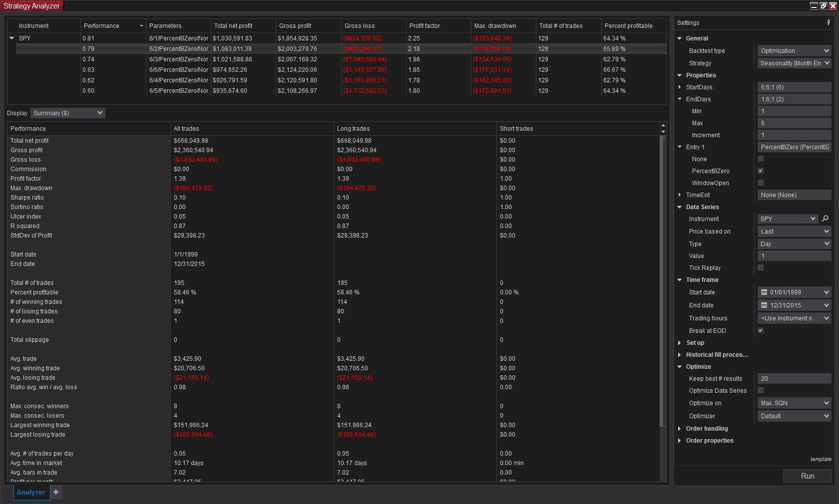Expand the Historical fill processing section
839x504 pixels.
pyautogui.click(x=680, y=355)
